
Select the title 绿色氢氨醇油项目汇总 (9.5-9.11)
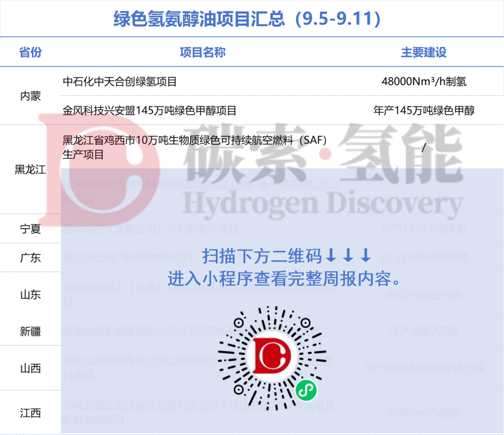pos(247,19)
